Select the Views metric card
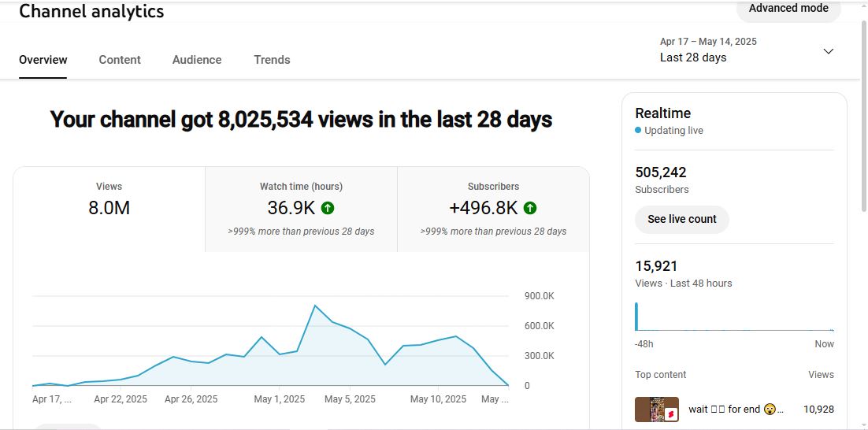The width and height of the screenshot is (868, 430). [109, 209]
